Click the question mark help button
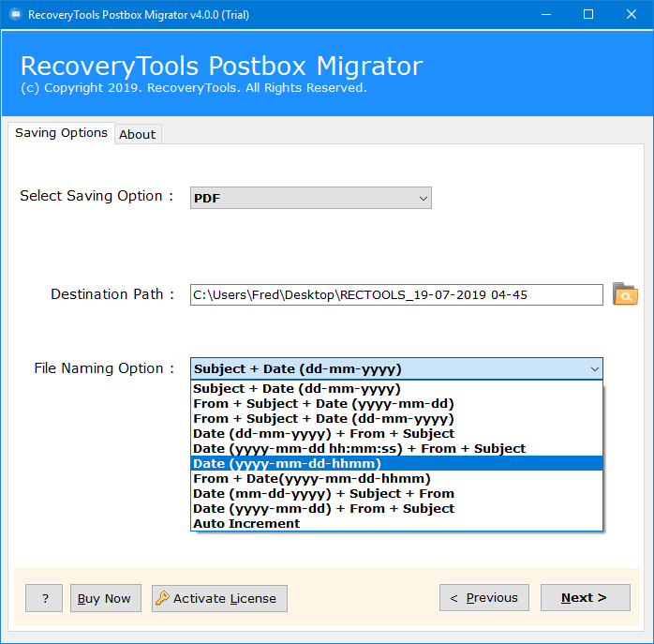This screenshot has width=654, height=644. [x=44, y=598]
